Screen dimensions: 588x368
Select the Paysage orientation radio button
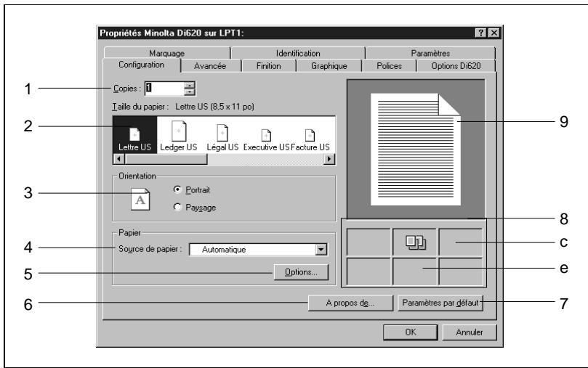177,207
